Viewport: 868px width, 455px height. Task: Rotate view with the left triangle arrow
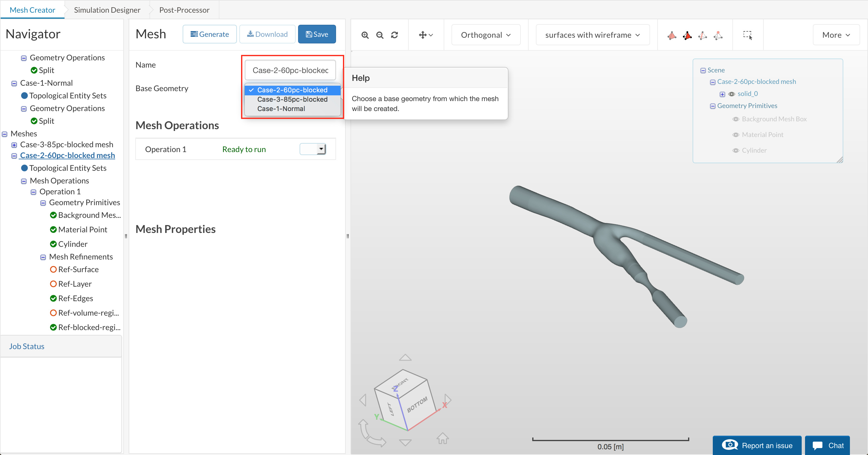click(363, 400)
